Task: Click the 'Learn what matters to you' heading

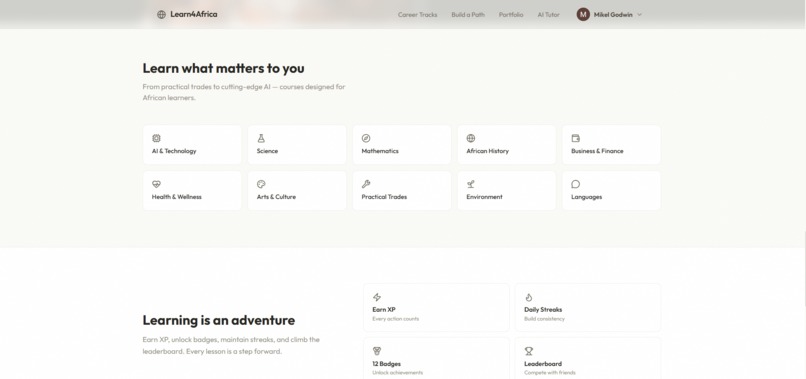Action: (223, 68)
